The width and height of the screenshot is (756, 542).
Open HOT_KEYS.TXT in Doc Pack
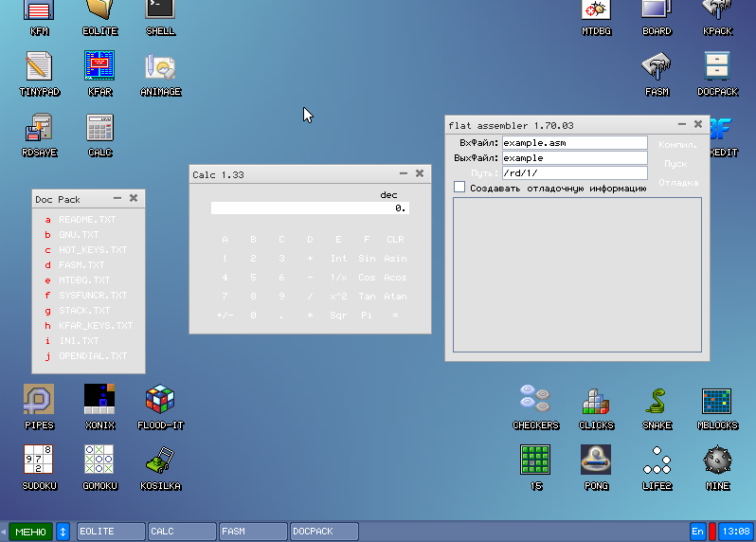(x=92, y=250)
